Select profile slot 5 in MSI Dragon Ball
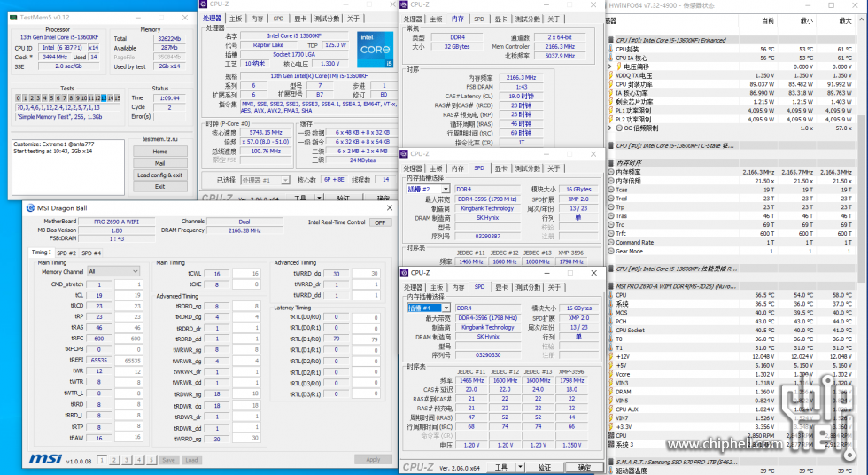The image size is (868, 475). (151, 460)
